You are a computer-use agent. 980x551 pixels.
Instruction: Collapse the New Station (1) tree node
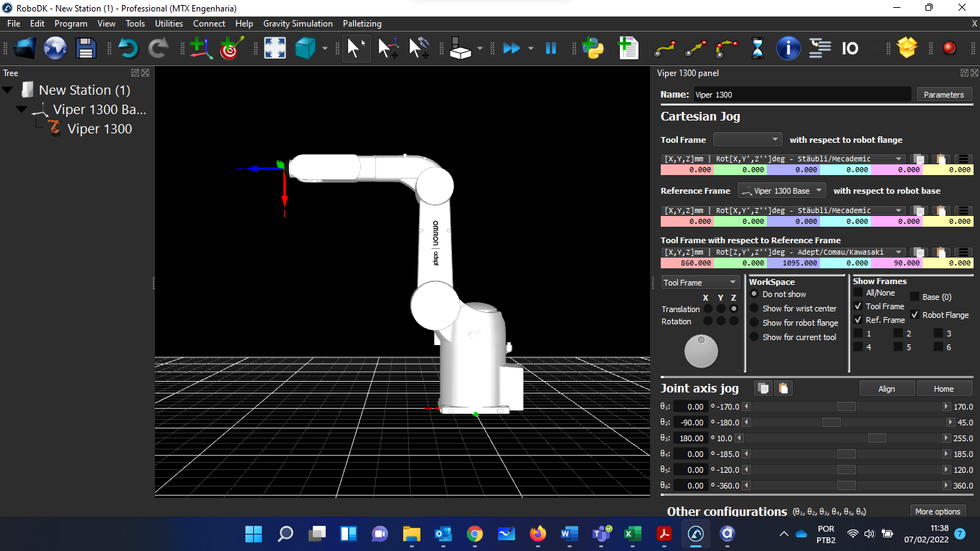point(8,90)
